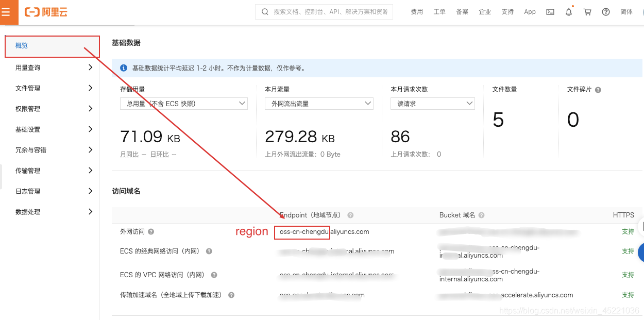Expand 基础设置 in the sidebar
The height and width of the screenshot is (320, 644).
coord(52,129)
